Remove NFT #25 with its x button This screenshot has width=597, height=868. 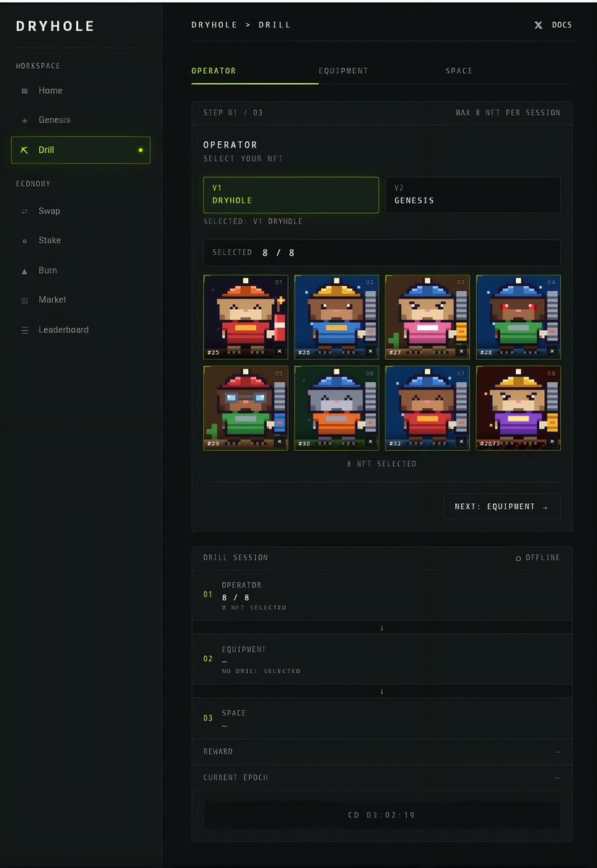click(x=279, y=351)
